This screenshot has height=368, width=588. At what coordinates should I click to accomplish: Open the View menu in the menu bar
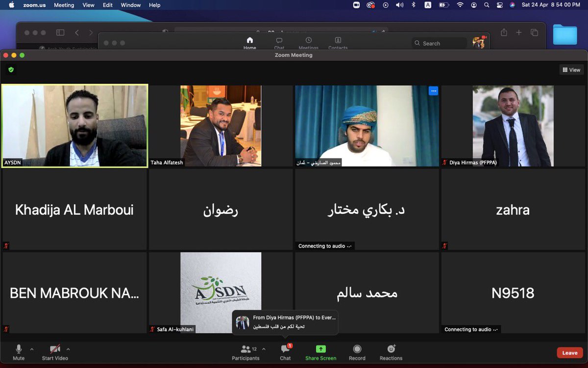click(88, 5)
